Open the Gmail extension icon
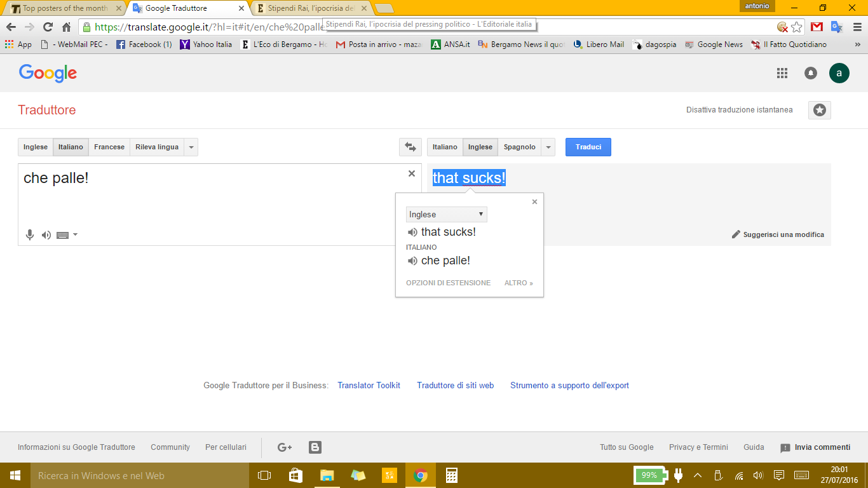 pyautogui.click(x=817, y=27)
